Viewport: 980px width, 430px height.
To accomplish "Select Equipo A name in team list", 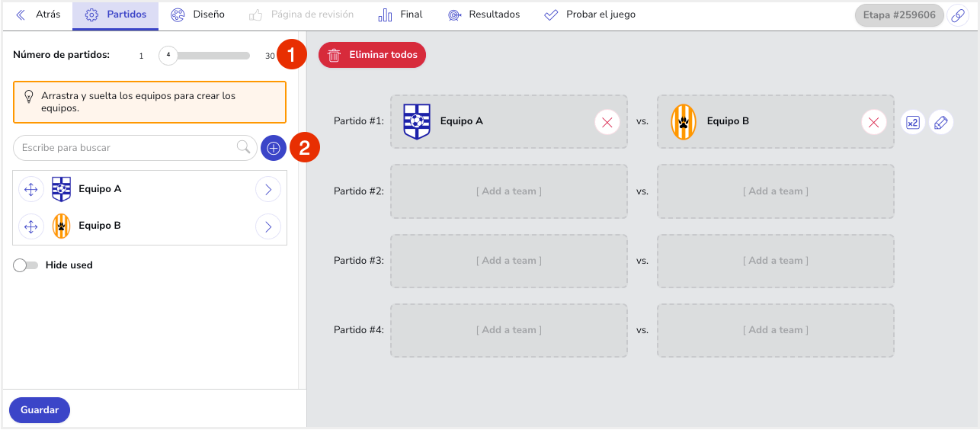I will click(x=100, y=189).
